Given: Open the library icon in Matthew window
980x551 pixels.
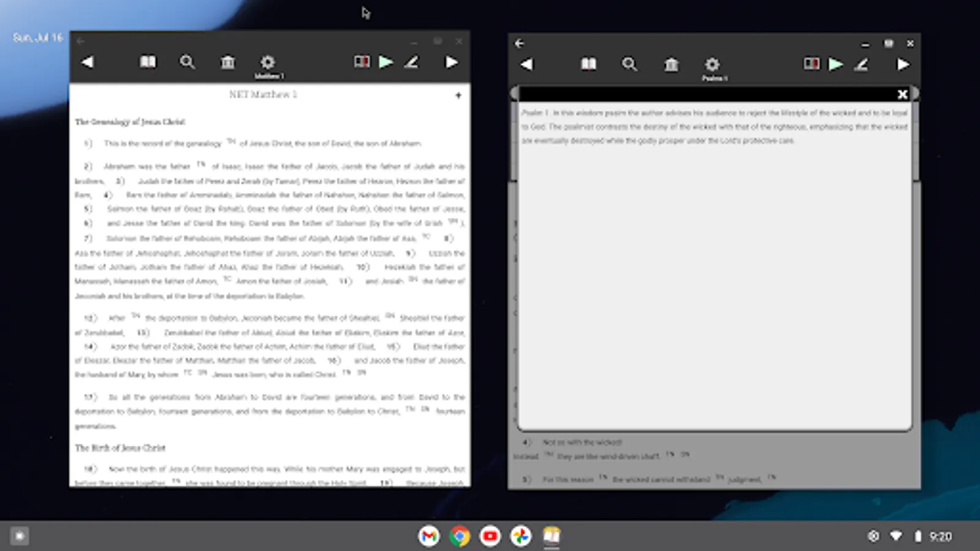Looking at the screenshot, I should click(x=228, y=62).
